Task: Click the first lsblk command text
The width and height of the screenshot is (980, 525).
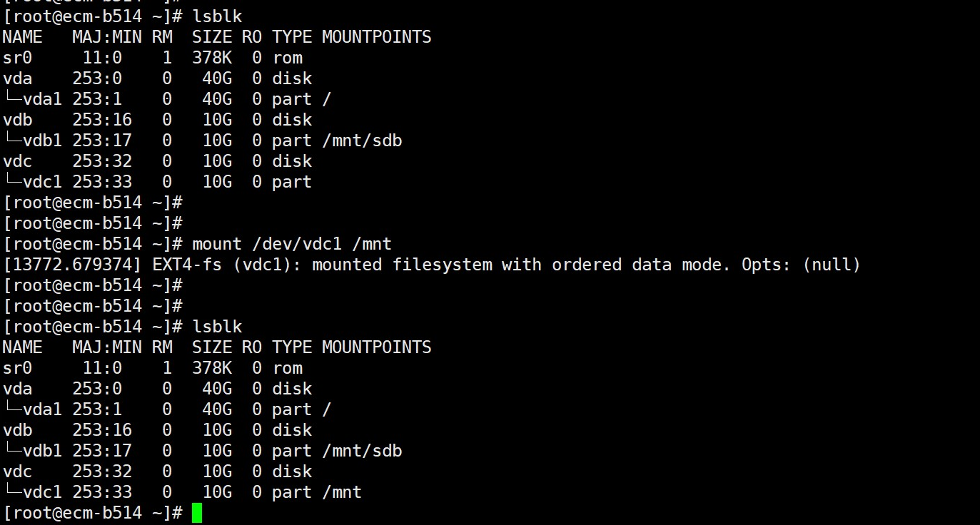Action: (x=217, y=16)
